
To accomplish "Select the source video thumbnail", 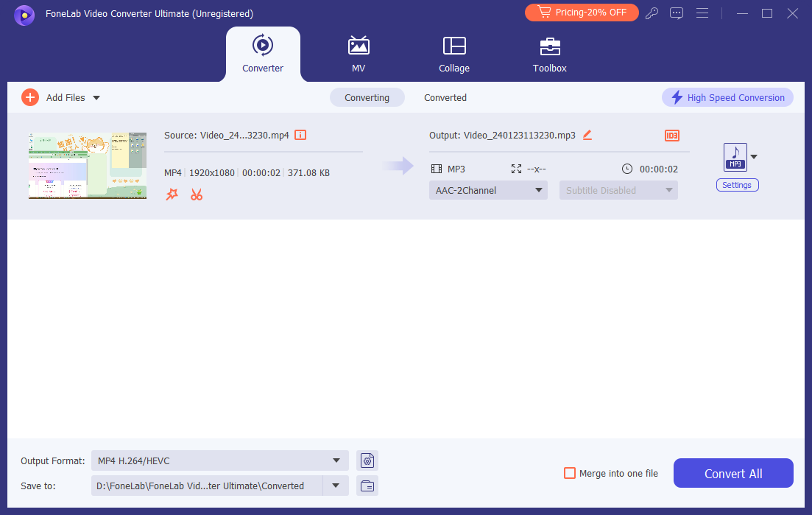I will coord(88,166).
